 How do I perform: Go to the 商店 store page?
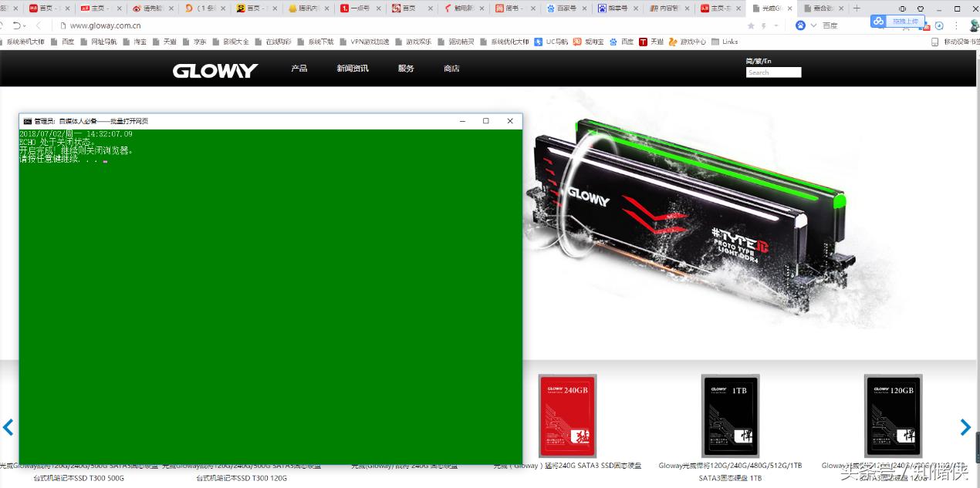(451, 69)
